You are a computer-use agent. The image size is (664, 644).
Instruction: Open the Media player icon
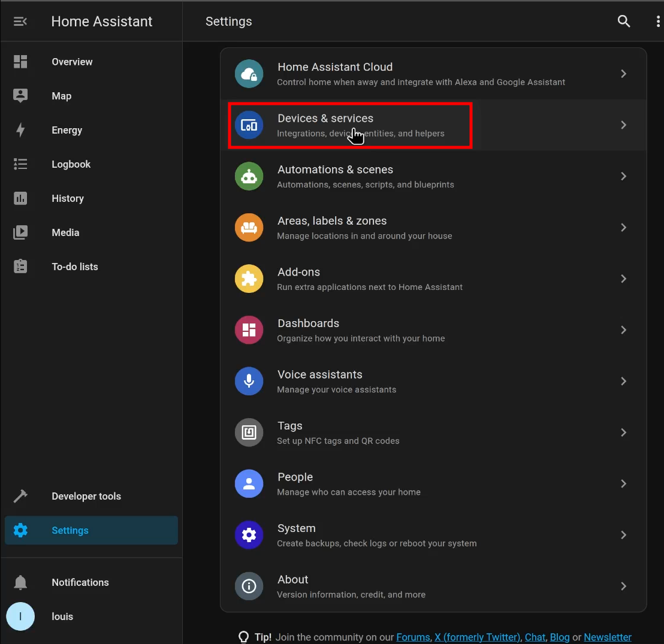click(20, 232)
